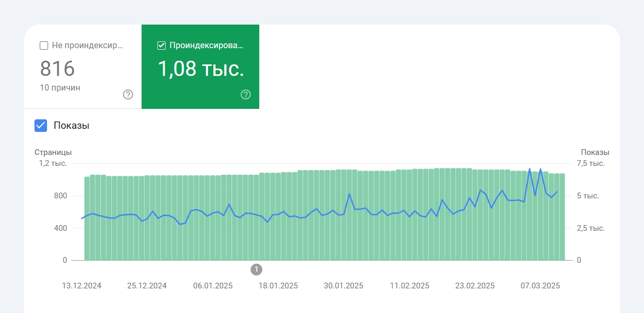This screenshot has height=313, width=644.
Task: Click the date label 13.12.2024
Action: coord(82,286)
